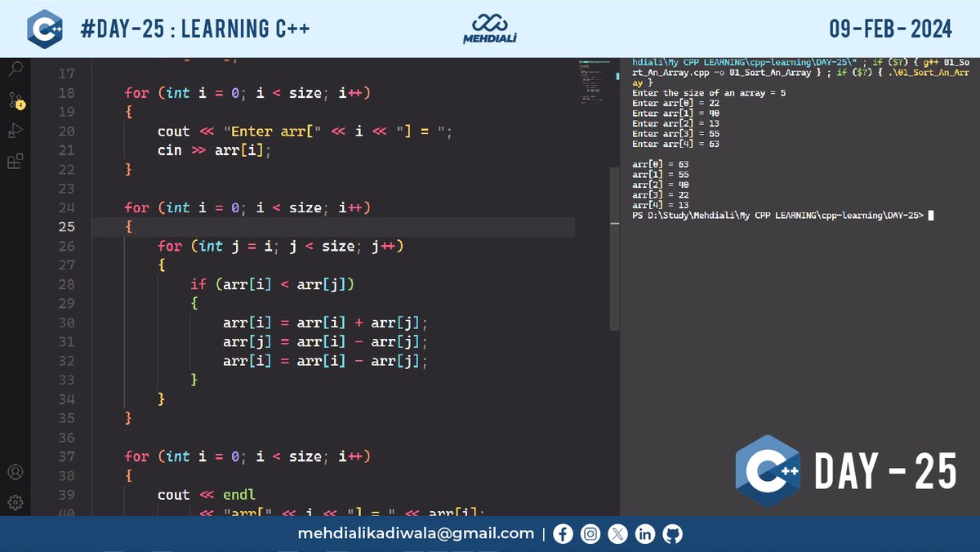Click terminal text 'Enter the size of an array = 5'
This screenshot has height=552, width=980.
(x=709, y=93)
